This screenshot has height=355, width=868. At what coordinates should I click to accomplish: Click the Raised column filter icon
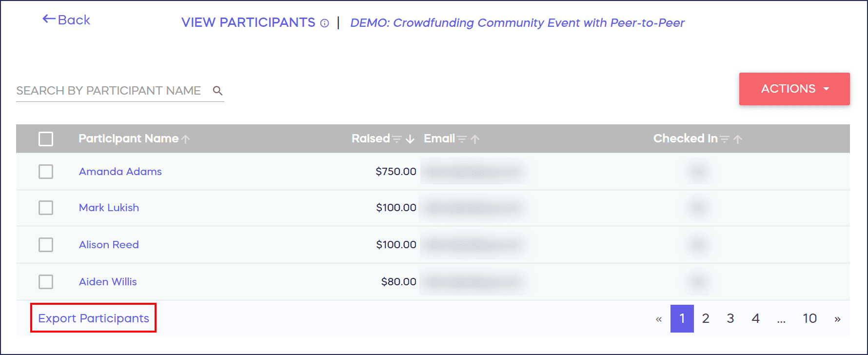point(397,139)
